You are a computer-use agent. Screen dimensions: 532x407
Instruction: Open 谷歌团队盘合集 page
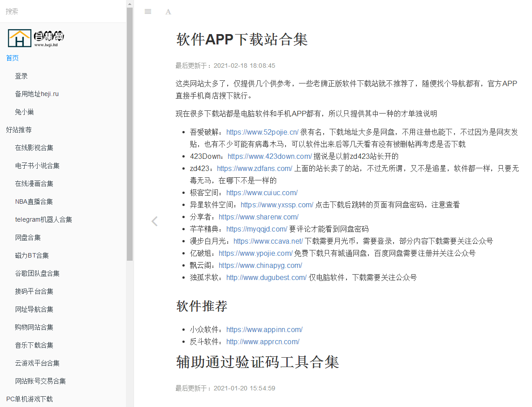click(37, 273)
